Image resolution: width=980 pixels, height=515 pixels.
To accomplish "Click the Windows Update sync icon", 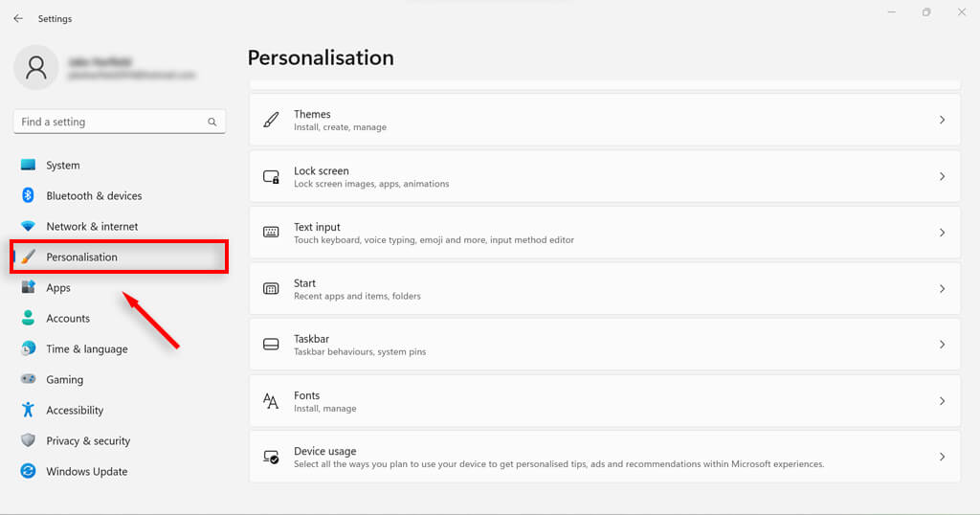I will pos(28,472).
